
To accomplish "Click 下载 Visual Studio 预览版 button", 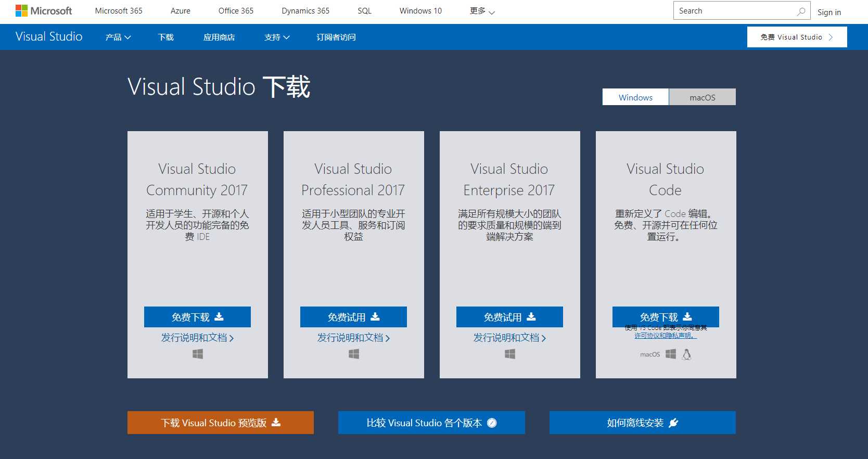I will click(221, 423).
